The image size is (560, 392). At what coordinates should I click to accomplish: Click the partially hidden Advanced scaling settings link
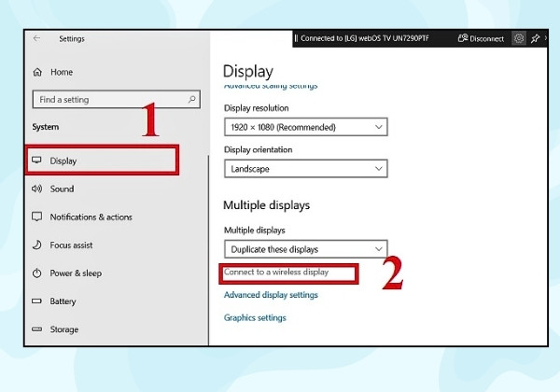271,86
